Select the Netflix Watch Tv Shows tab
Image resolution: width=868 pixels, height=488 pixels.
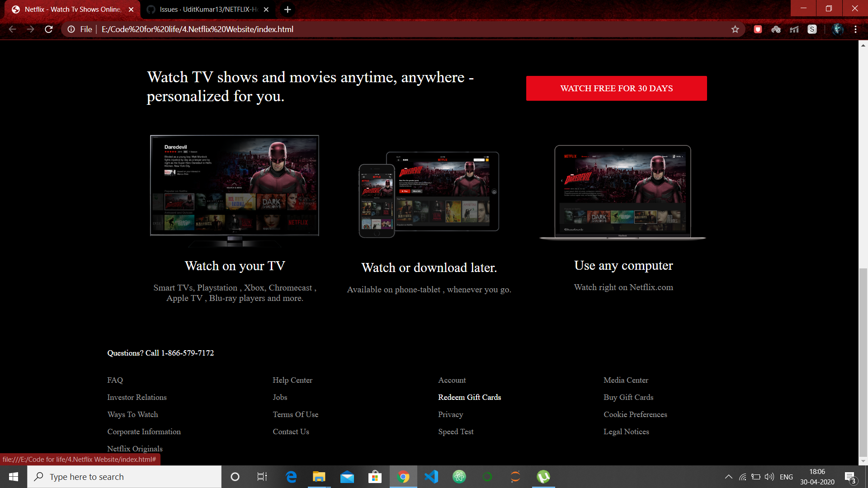tap(72, 9)
